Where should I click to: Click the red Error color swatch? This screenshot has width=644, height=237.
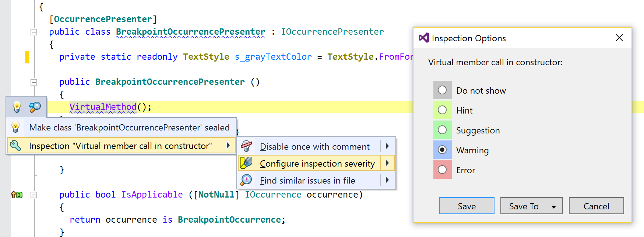tap(443, 170)
